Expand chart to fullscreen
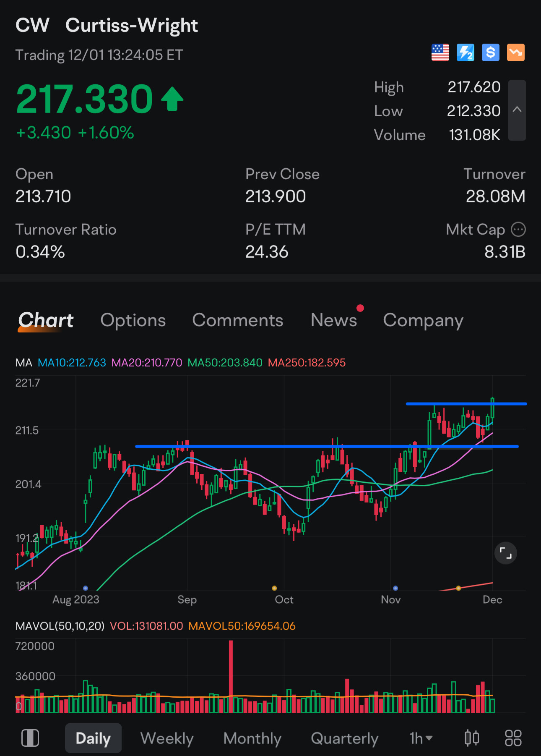This screenshot has width=541, height=756. (506, 553)
